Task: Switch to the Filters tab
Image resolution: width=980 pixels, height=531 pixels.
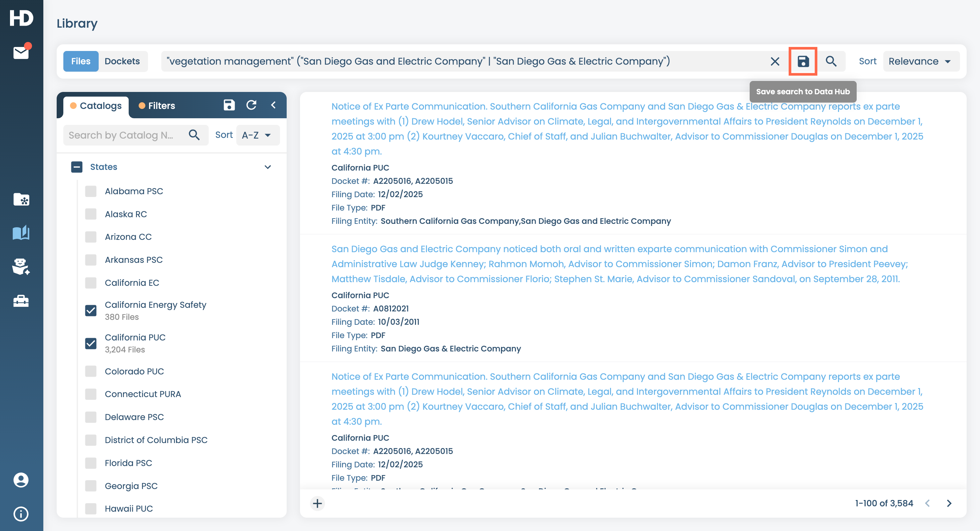Action: pyautogui.click(x=157, y=106)
